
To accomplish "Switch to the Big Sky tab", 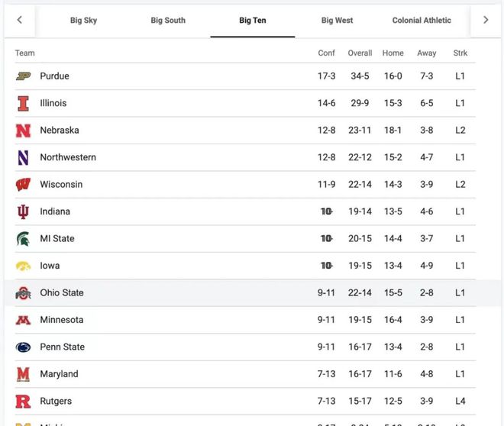I will point(83,21).
